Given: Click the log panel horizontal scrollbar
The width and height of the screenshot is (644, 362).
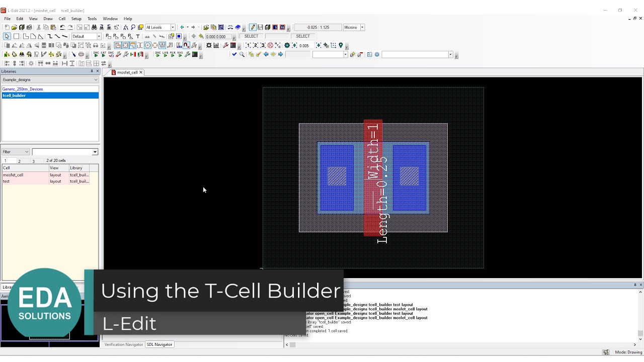Looking at the screenshot, I should [x=462, y=344].
